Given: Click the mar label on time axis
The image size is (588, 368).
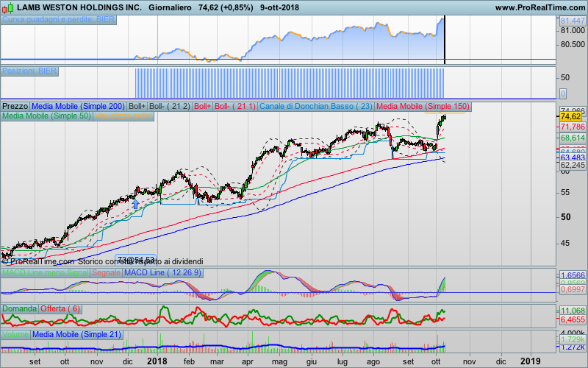Looking at the screenshot, I should [x=217, y=361].
